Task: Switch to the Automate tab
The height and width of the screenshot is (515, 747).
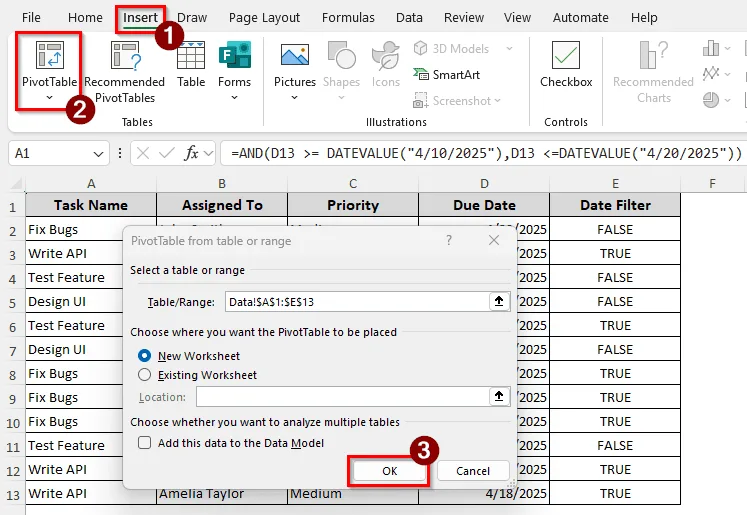Action: 581,18
